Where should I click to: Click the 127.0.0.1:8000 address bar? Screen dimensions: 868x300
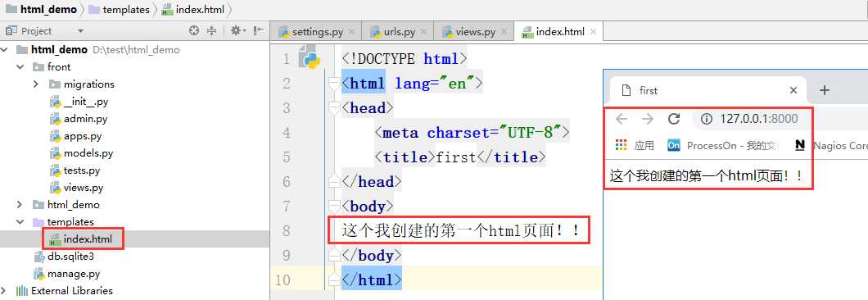point(758,119)
